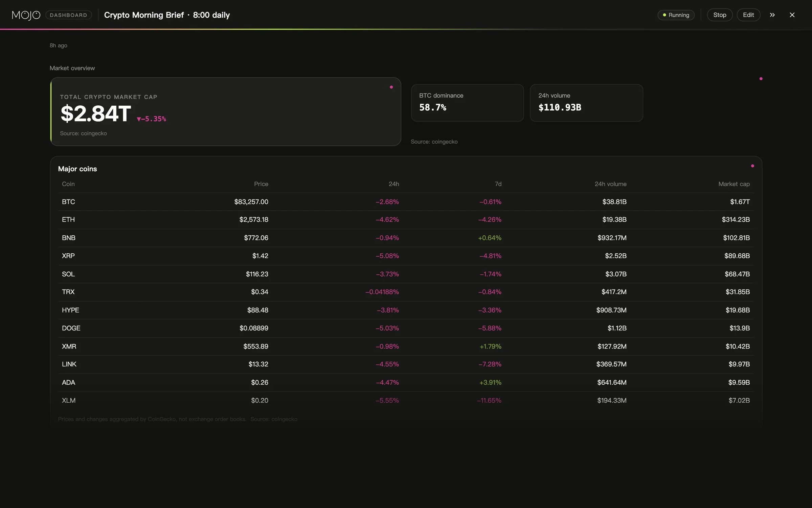Screen dimensions: 812x508
Task: Click the Price column header
Action: coord(261,184)
